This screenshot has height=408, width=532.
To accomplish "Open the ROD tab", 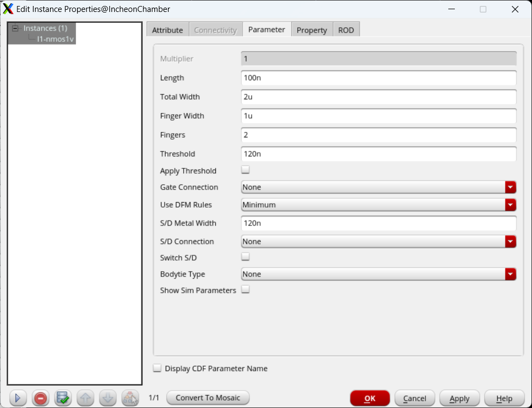I will pyautogui.click(x=346, y=30).
